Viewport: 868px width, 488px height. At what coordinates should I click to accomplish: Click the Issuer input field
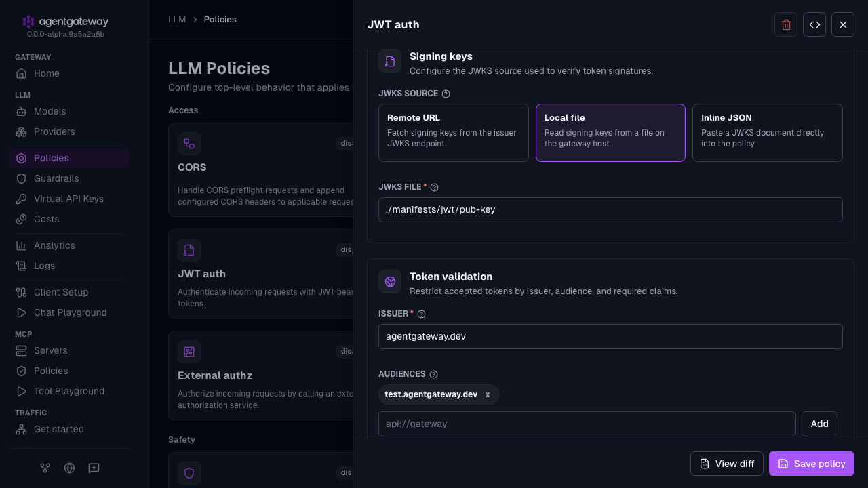click(x=610, y=336)
